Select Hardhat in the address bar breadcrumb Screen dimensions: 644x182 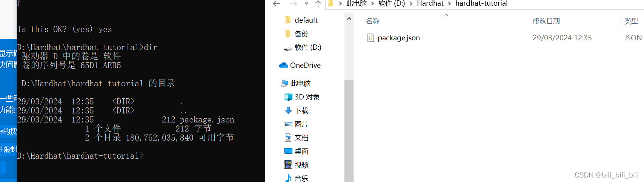pos(430,3)
